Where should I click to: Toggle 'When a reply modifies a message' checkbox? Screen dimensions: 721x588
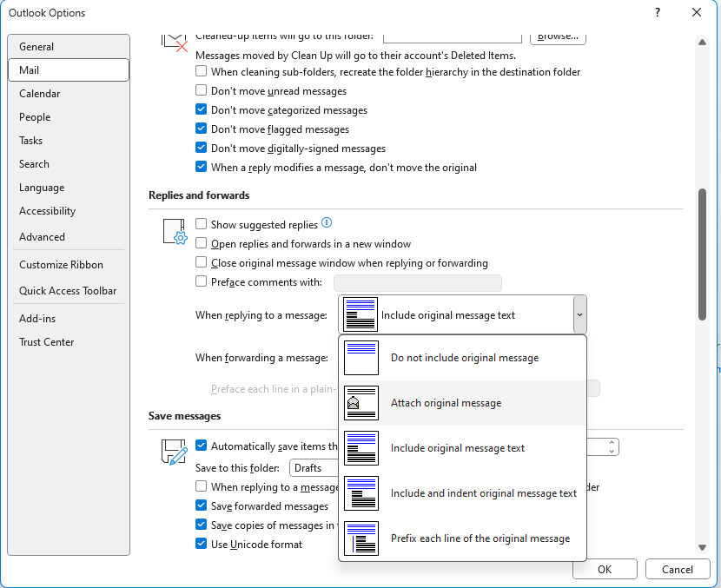pyautogui.click(x=201, y=167)
